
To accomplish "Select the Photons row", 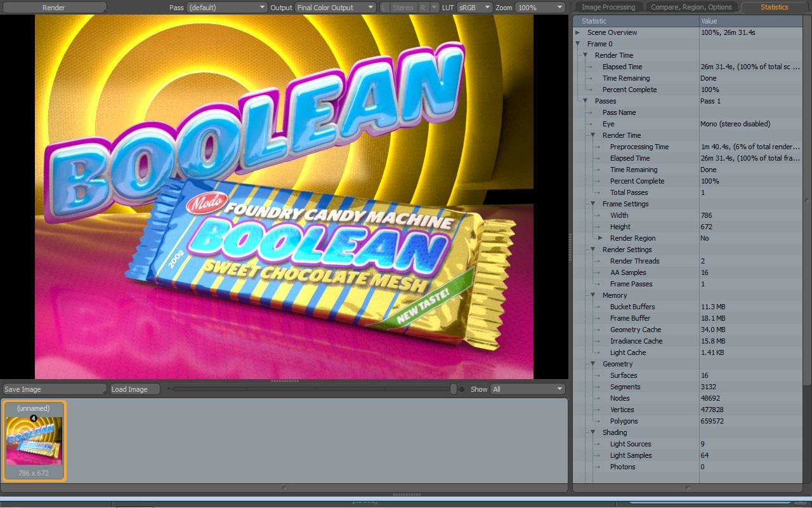I will tap(688, 467).
